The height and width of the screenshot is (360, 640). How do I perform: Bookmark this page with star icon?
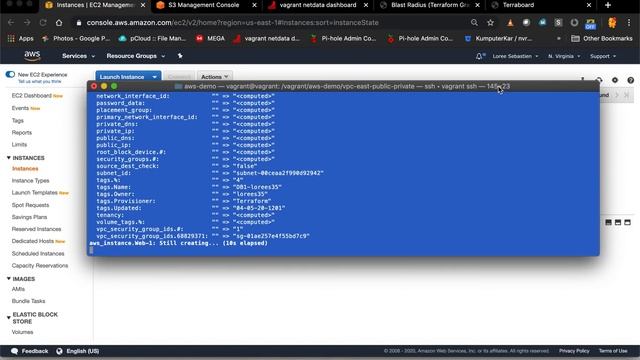click(490, 22)
